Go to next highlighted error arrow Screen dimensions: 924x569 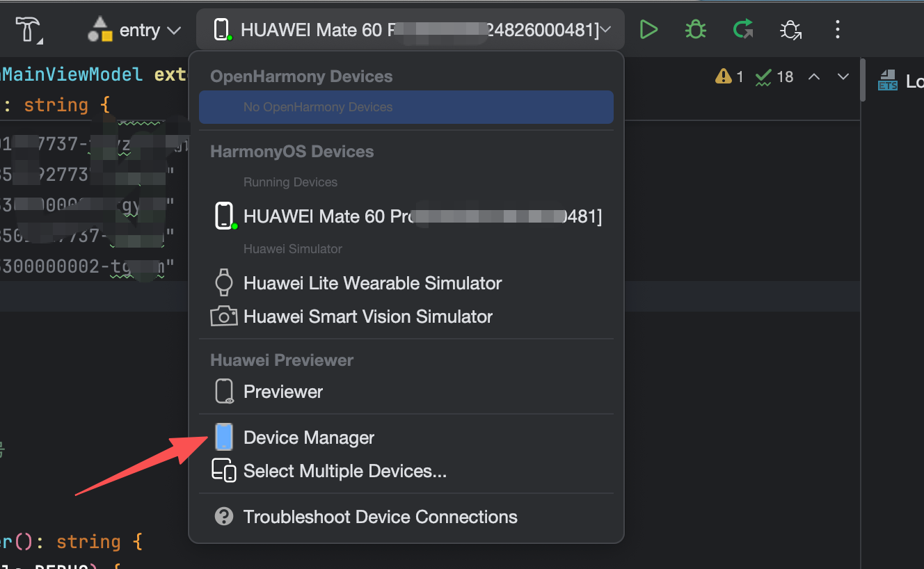(x=843, y=77)
